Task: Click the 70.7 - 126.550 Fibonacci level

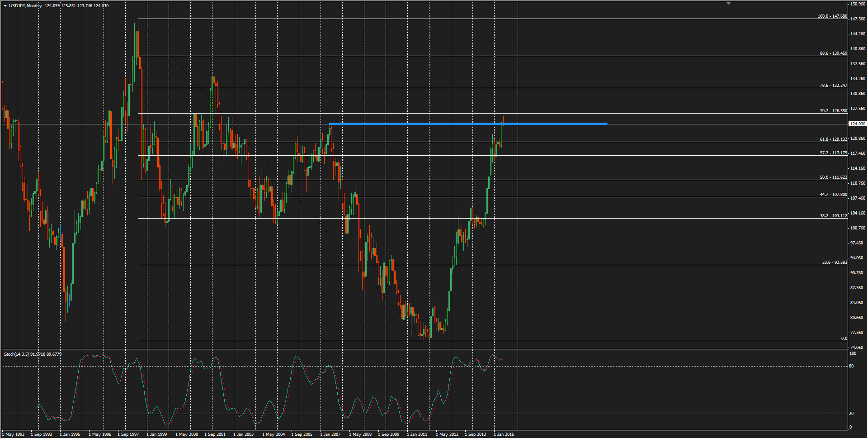Action: pyautogui.click(x=833, y=111)
